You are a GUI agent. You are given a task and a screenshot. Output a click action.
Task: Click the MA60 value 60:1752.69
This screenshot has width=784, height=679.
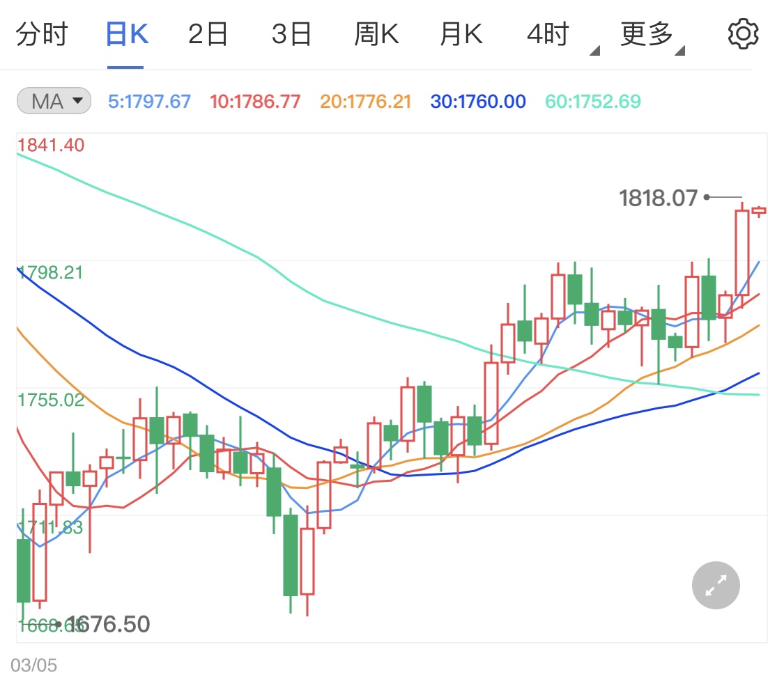coord(592,102)
